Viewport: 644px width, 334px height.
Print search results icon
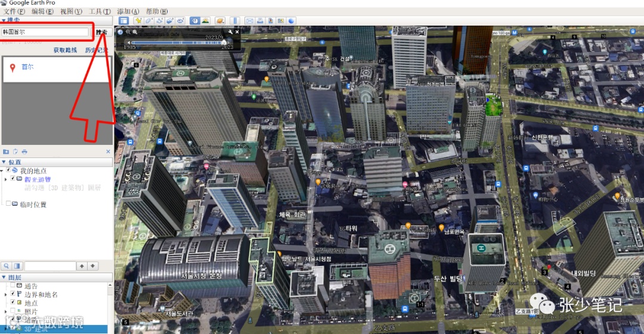click(24, 151)
